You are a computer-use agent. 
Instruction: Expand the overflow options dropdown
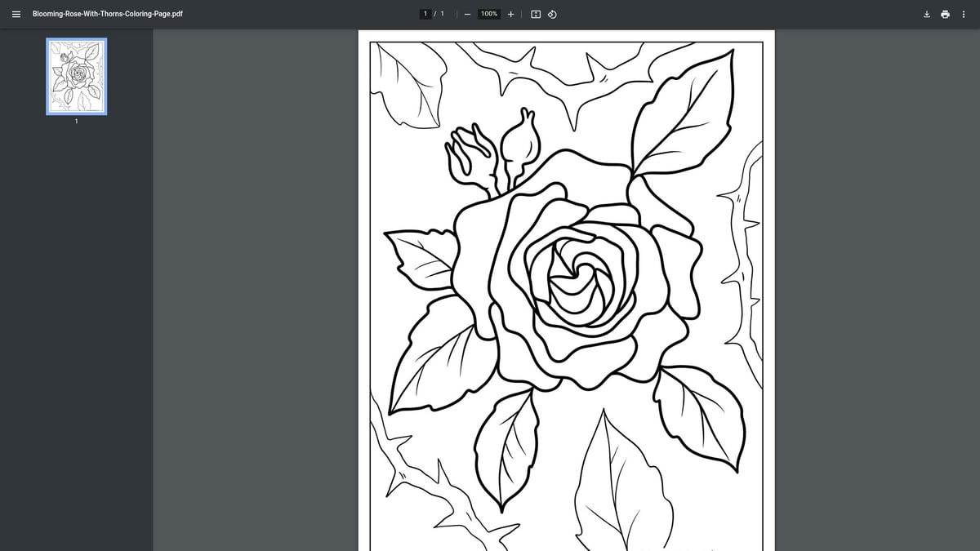[x=964, y=14]
